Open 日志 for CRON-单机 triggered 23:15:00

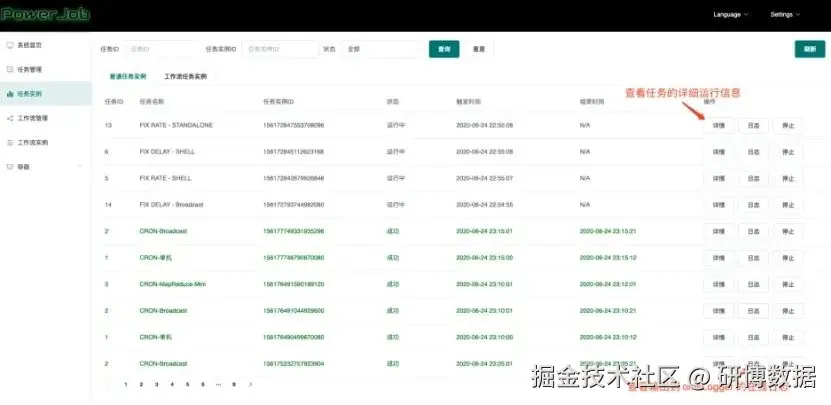click(753, 258)
